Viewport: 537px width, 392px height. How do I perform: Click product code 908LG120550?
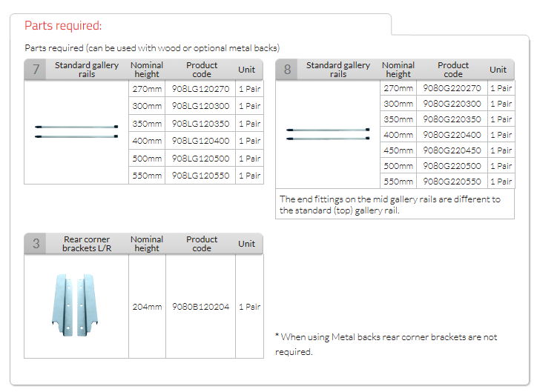point(201,176)
